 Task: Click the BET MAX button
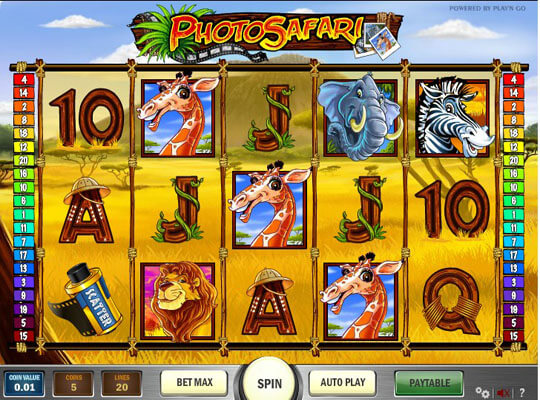click(194, 382)
